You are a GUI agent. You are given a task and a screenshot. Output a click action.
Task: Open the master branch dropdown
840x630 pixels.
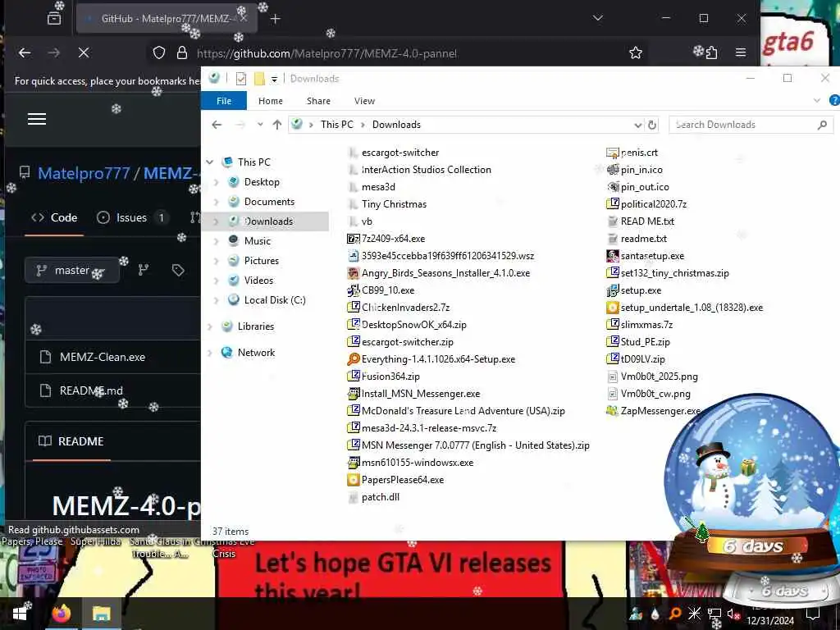(x=72, y=271)
